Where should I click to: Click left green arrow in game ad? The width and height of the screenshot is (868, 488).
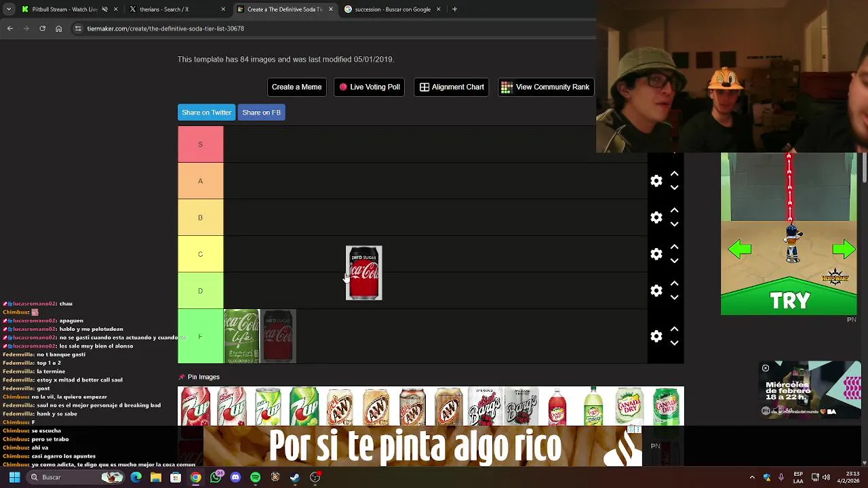coord(740,250)
